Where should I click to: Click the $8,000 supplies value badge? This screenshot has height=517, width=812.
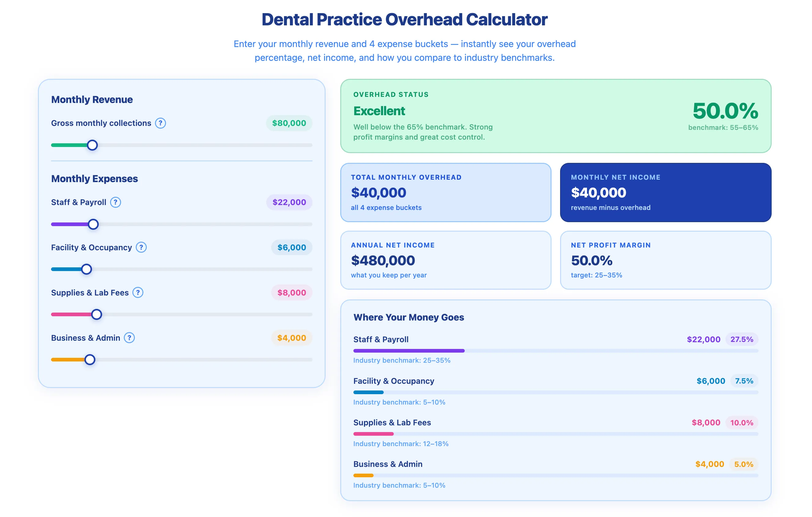(x=292, y=293)
